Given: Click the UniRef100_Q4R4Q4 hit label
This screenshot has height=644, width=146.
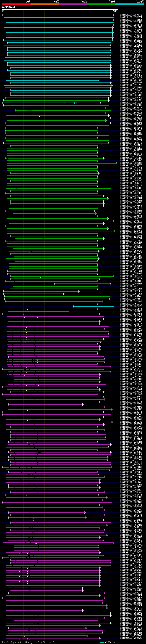Looking at the screenshot, I should (131, 334).
